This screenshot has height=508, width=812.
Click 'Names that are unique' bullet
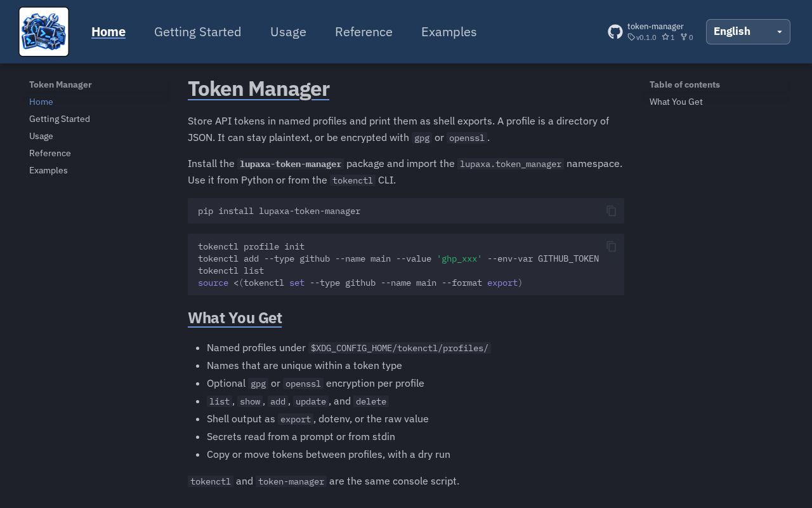304,365
